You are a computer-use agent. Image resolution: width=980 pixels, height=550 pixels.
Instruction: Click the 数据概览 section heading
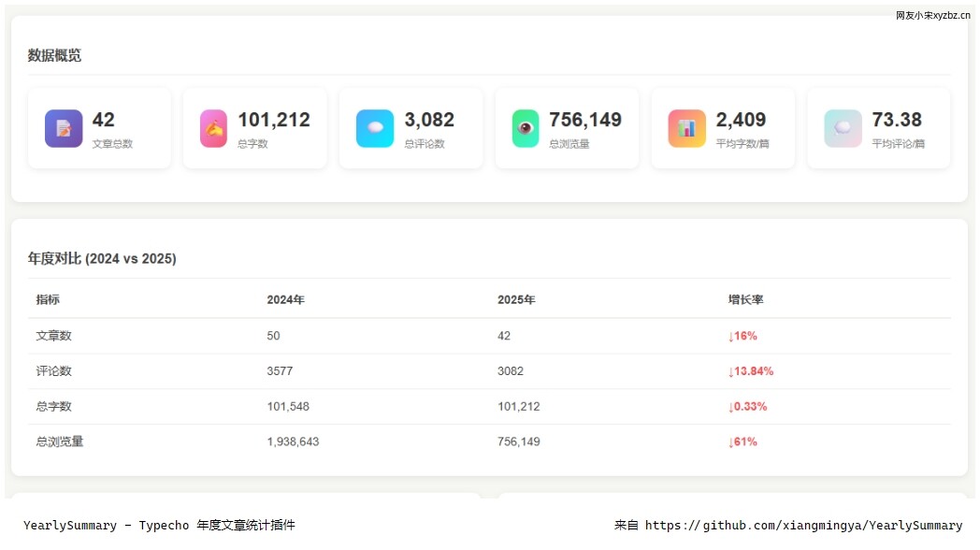pos(54,55)
